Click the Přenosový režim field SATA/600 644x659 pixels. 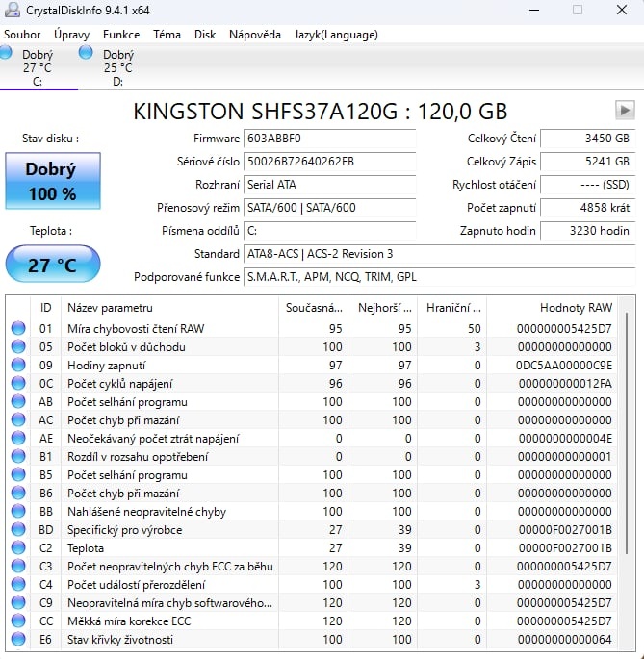point(330,208)
